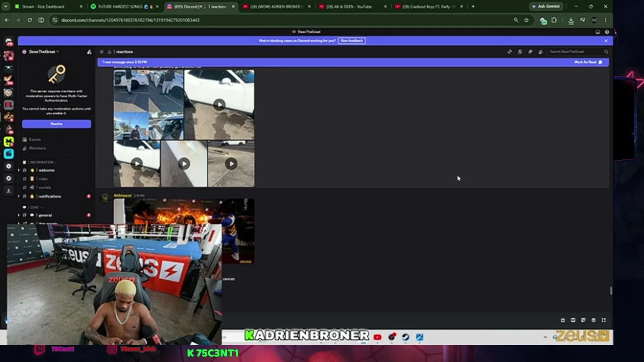Play bottom-middle car door video
Screen dimensions: 644x362
coord(184,164)
